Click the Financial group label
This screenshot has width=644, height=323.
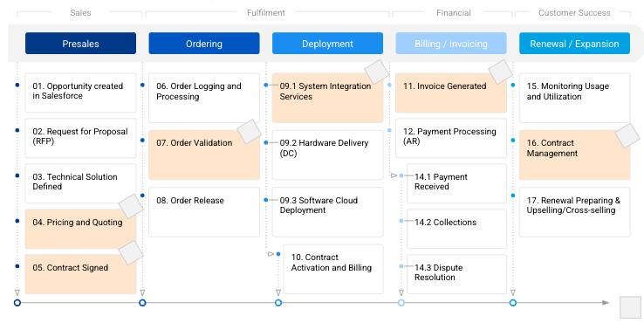[454, 13]
